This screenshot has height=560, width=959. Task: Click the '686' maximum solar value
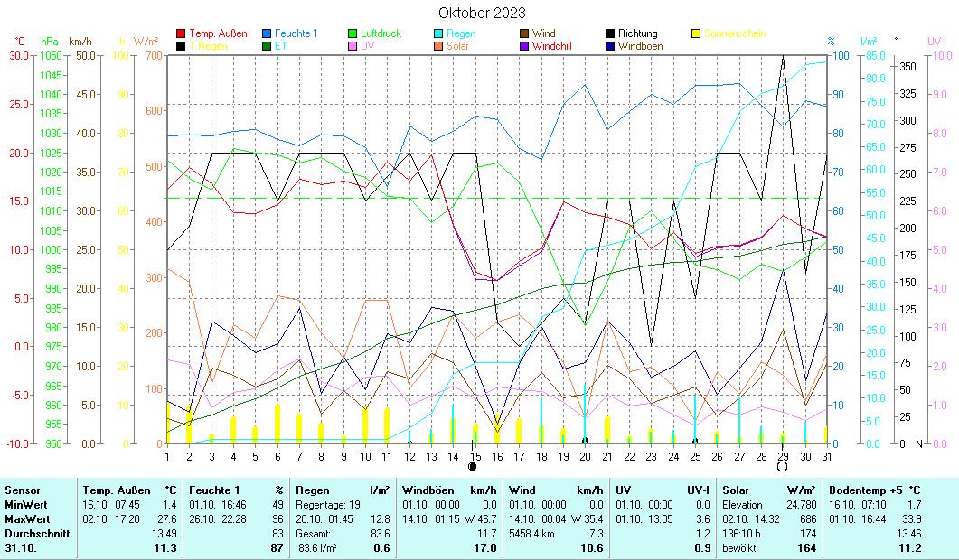tap(809, 519)
